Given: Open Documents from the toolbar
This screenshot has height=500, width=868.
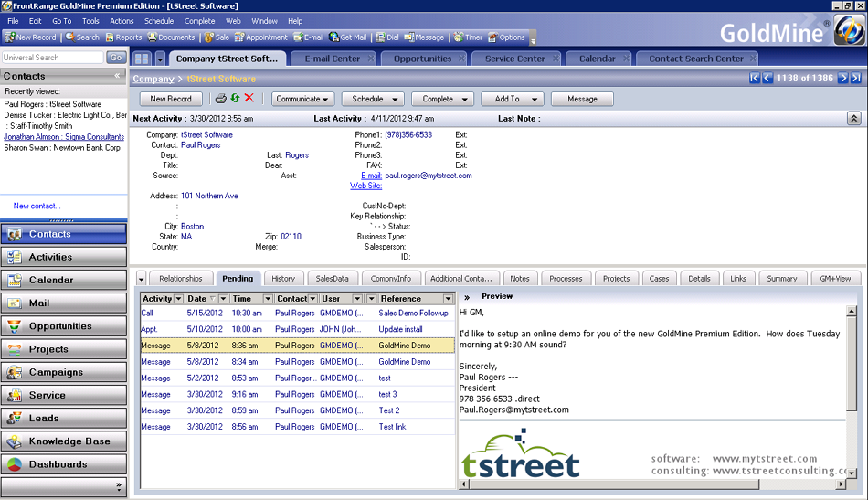Looking at the screenshot, I should click(171, 37).
